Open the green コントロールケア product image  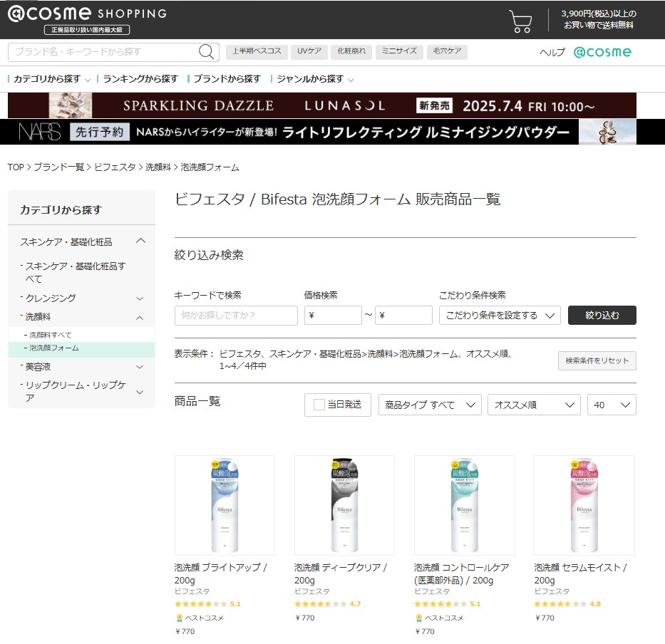coord(465,505)
